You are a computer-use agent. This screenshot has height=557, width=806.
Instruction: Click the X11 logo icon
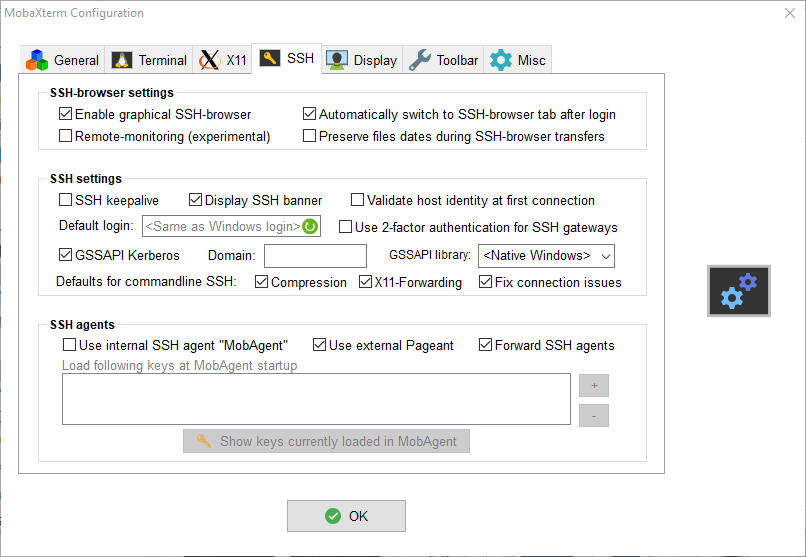210,60
